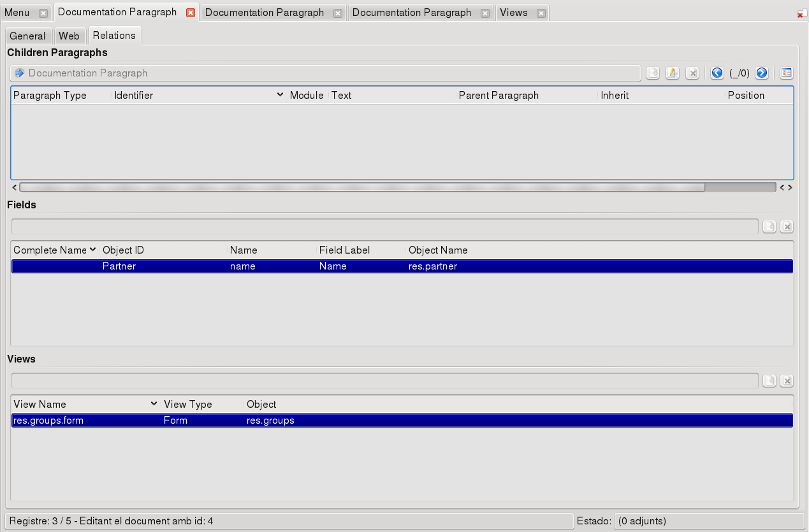Open the Web sub-tab
809x532 pixels.
69,36
